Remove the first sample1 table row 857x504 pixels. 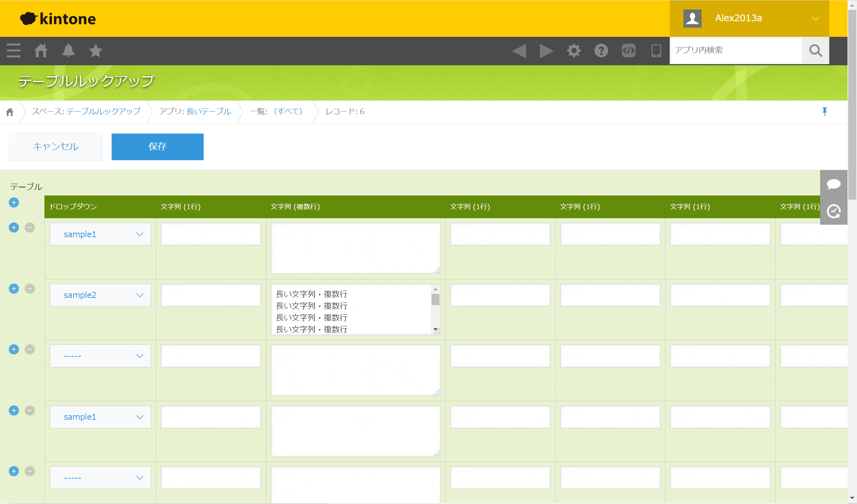[x=30, y=227]
